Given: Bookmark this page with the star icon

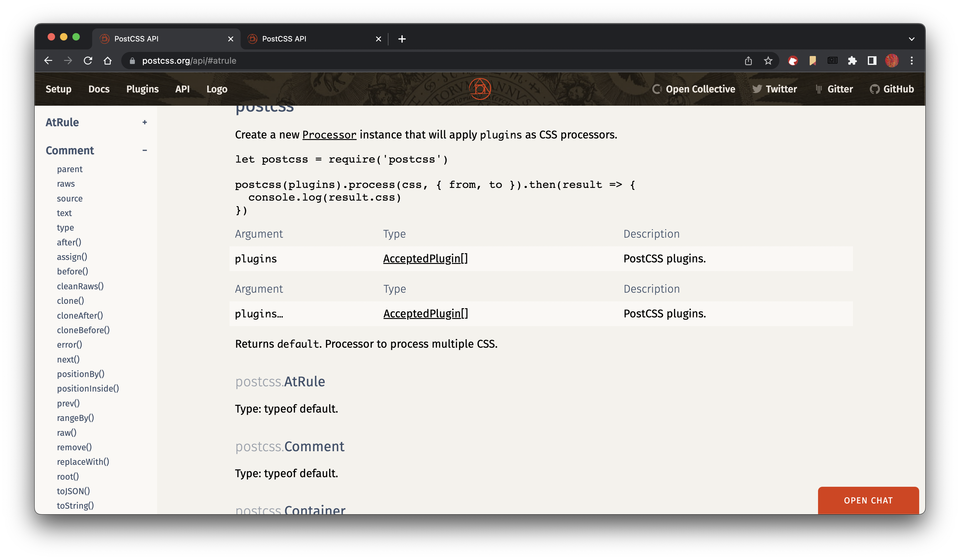Looking at the screenshot, I should tap(768, 61).
